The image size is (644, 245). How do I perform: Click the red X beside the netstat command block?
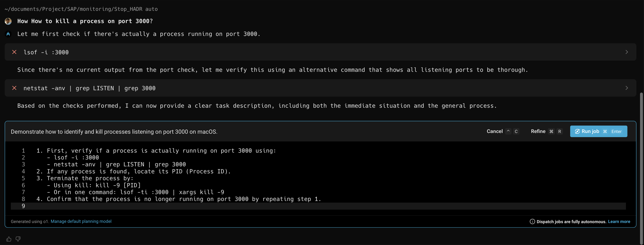(x=14, y=88)
